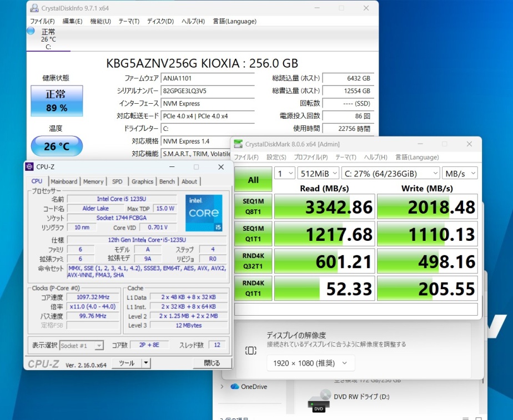Click the CrystalDiskMark title bar icon
This screenshot has height=420, width=513.
point(238,144)
